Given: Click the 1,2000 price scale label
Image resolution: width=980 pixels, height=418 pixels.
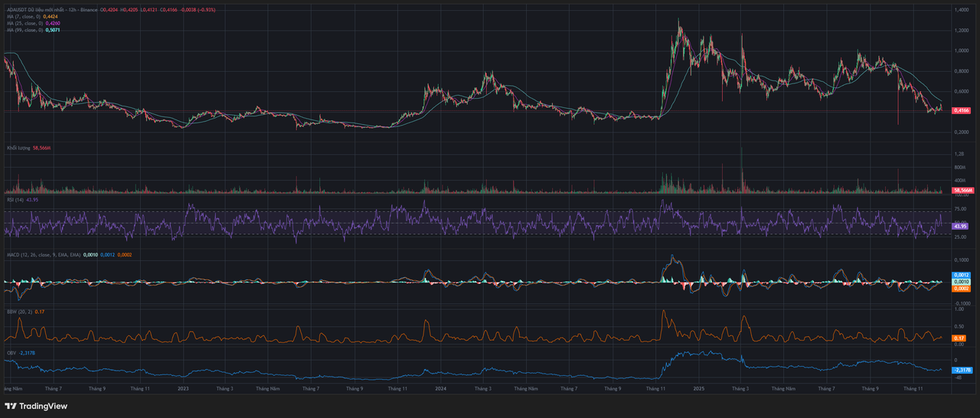Looking at the screenshot, I should [962, 30].
